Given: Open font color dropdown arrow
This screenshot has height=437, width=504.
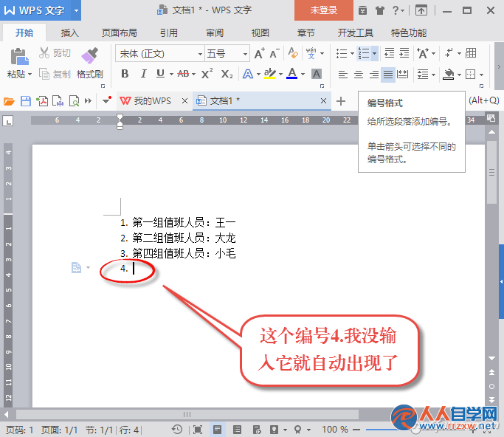Looking at the screenshot, I should click(303, 75).
